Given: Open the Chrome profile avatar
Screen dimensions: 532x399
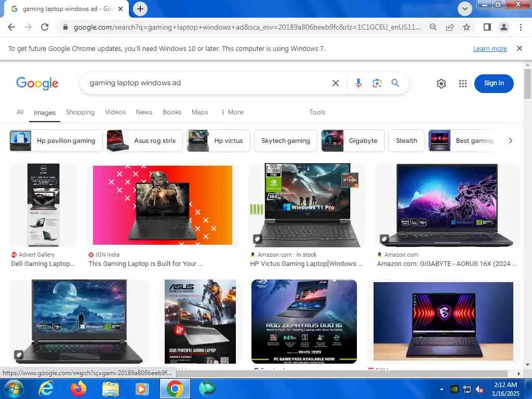Looking at the screenshot, I should 504,27.
